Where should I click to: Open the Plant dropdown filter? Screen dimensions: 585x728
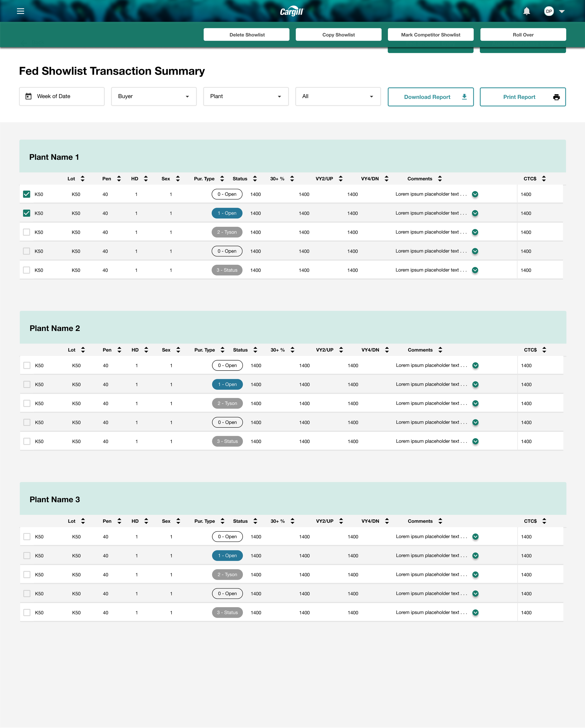(246, 97)
